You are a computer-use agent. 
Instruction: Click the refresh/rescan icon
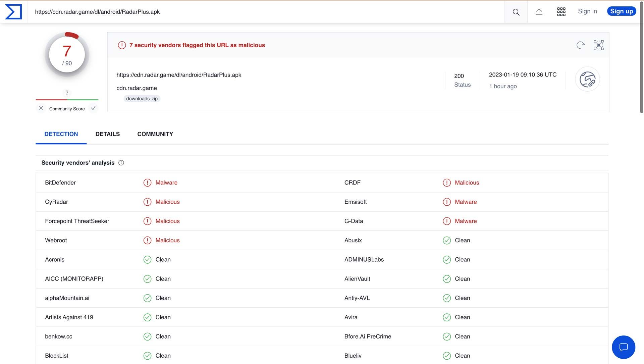(x=581, y=45)
